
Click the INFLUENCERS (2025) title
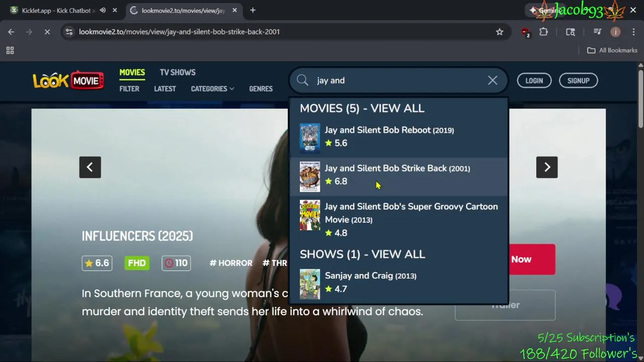(x=137, y=236)
